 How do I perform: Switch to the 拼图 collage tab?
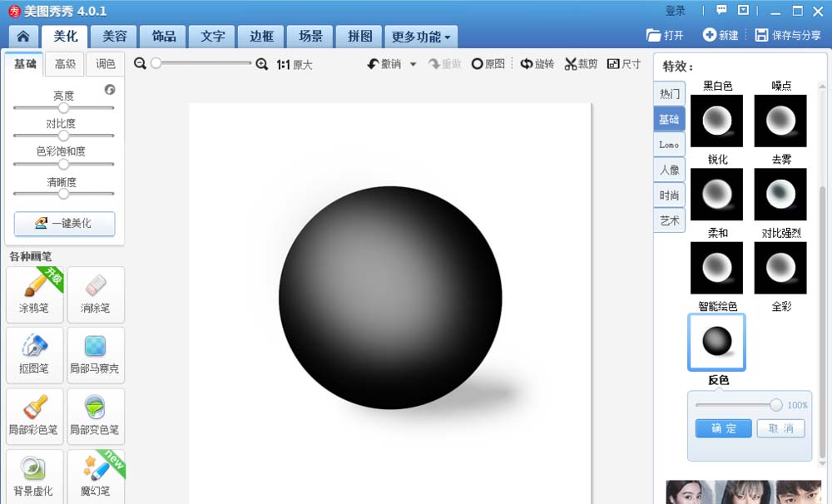point(359,36)
